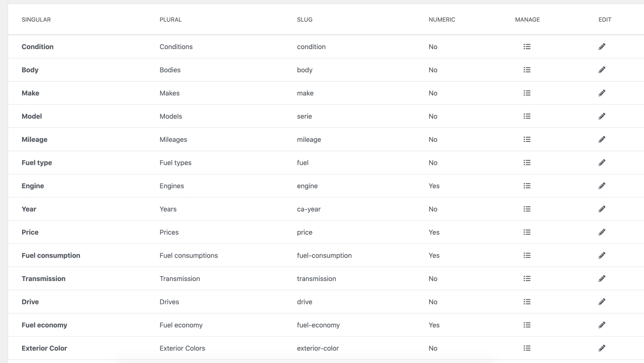This screenshot has height=363, width=644.
Task: Click the edit pencil for Fuel economy
Action: click(602, 325)
